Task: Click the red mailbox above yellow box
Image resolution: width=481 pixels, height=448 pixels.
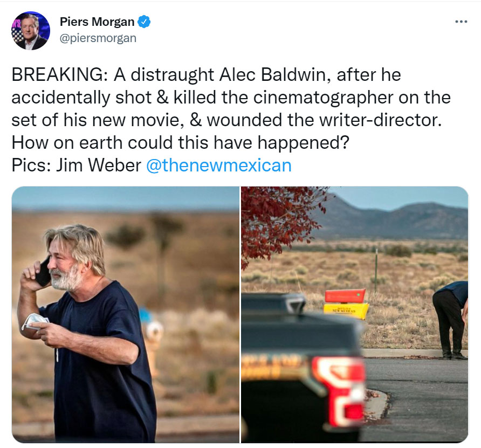Action: (345, 296)
